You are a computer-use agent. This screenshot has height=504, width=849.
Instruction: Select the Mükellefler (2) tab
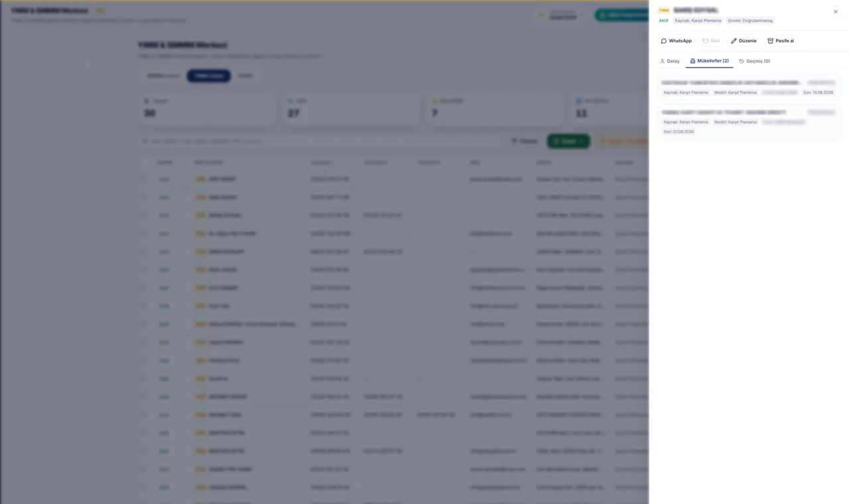(x=709, y=61)
